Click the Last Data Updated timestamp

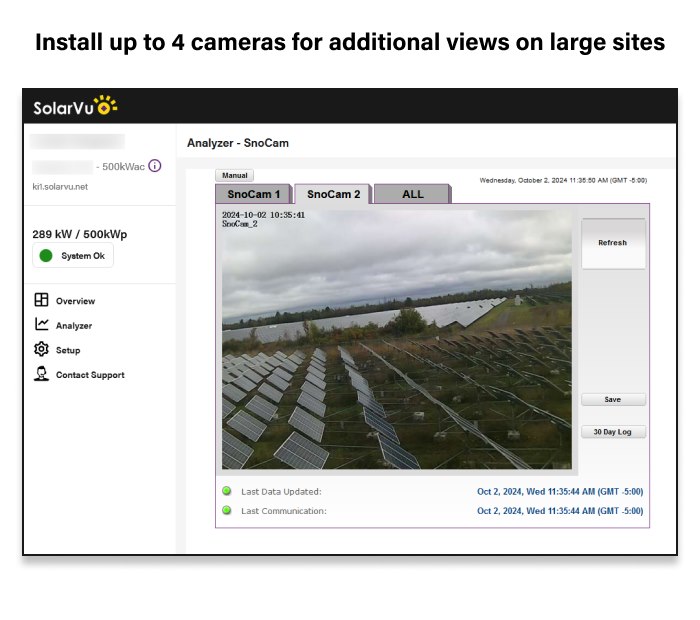coord(559,492)
